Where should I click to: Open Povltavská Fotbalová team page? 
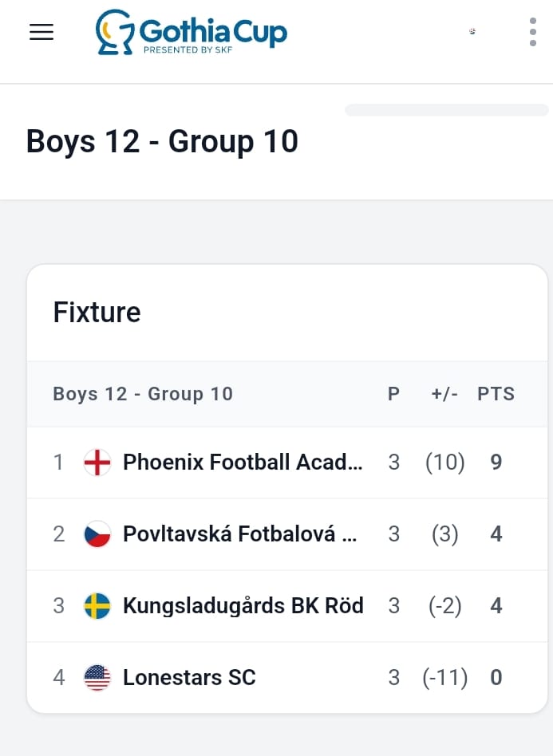click(x=239, y=534)
